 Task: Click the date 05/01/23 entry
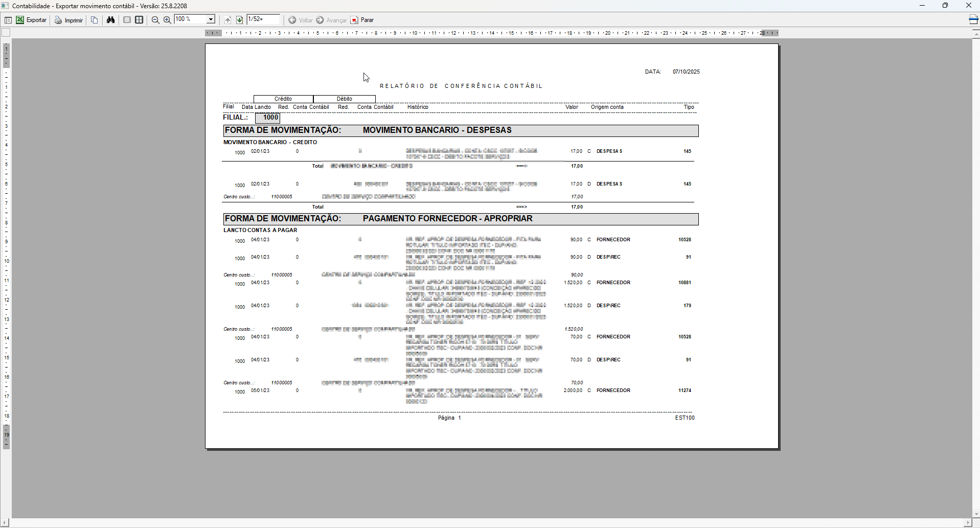click(x=260, y=391)
